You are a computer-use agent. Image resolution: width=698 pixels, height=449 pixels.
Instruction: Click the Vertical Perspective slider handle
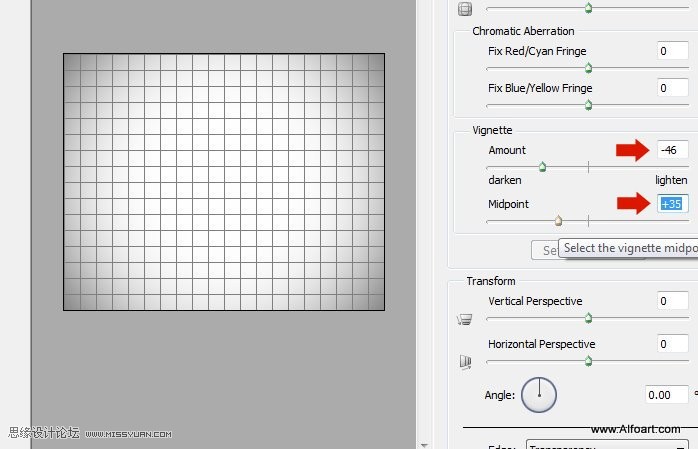[588, 319]
